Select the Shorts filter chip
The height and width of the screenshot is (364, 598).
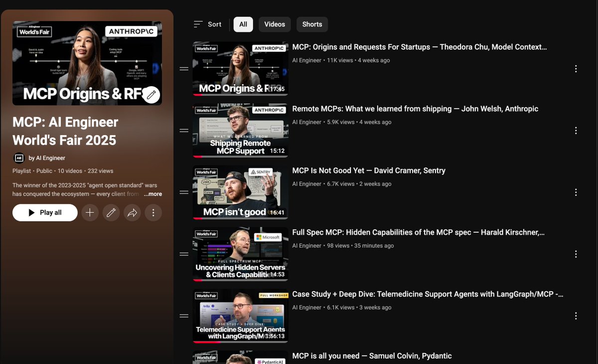[312, 24]
